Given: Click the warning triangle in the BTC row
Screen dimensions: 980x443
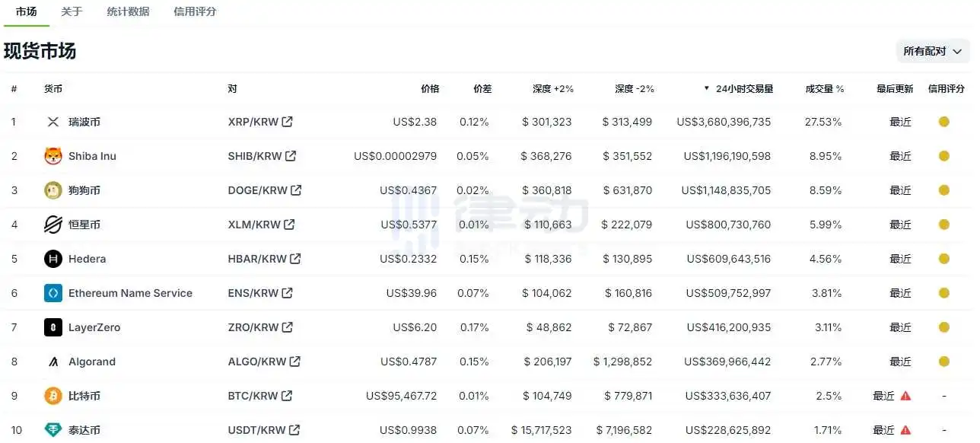Looking at the screenshot, I should 905,396.
